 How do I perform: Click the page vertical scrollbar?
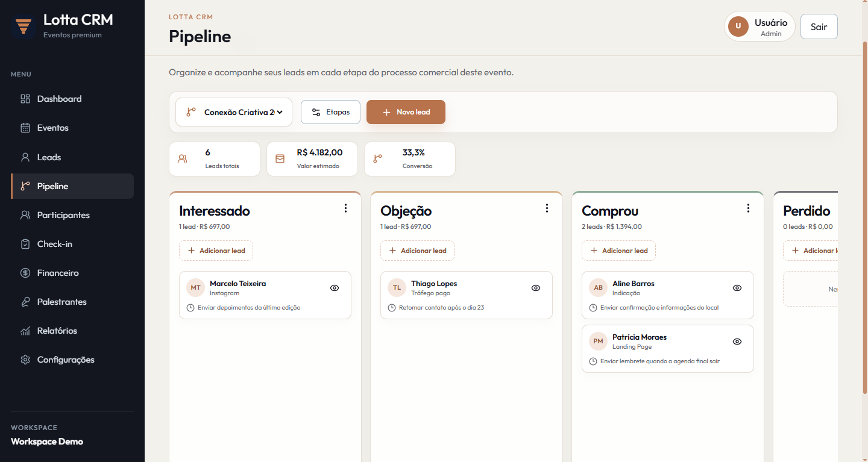tap(864, 217)
